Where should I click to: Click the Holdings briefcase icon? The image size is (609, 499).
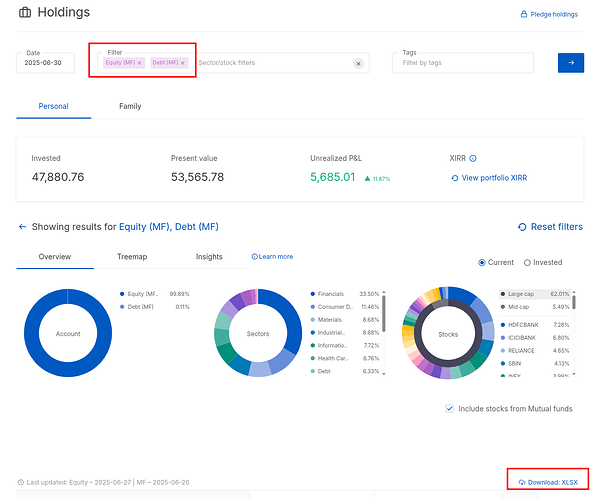tap(25, 12)
